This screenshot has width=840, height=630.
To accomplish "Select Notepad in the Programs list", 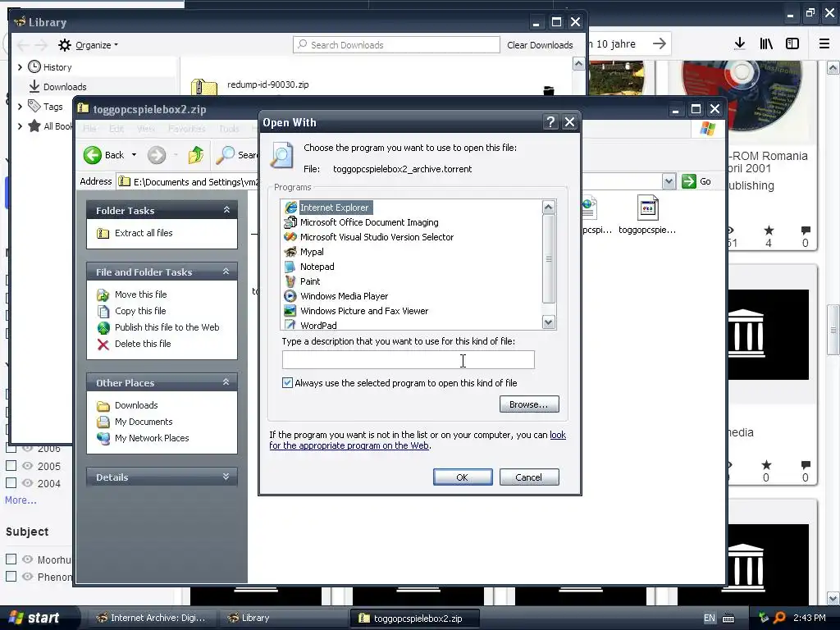I will pos(309,267).
